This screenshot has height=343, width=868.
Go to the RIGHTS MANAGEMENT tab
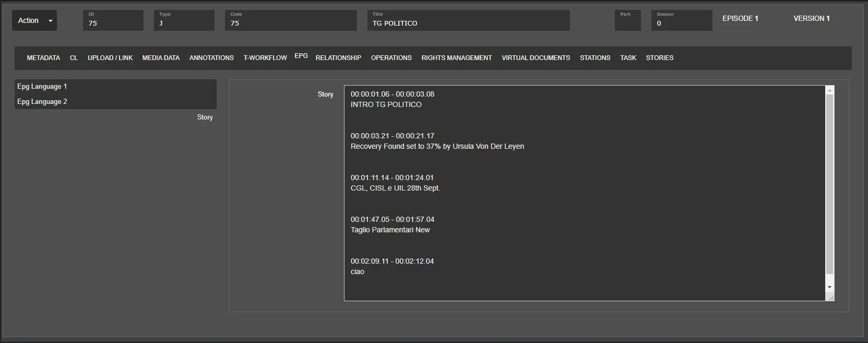pyautogui.click(x=457, y=58)
